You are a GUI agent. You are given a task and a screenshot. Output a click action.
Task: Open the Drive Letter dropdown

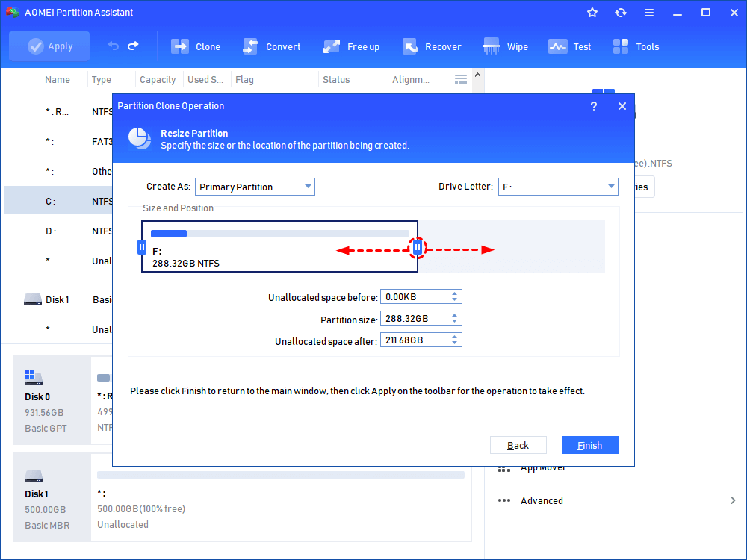[558, 187]
